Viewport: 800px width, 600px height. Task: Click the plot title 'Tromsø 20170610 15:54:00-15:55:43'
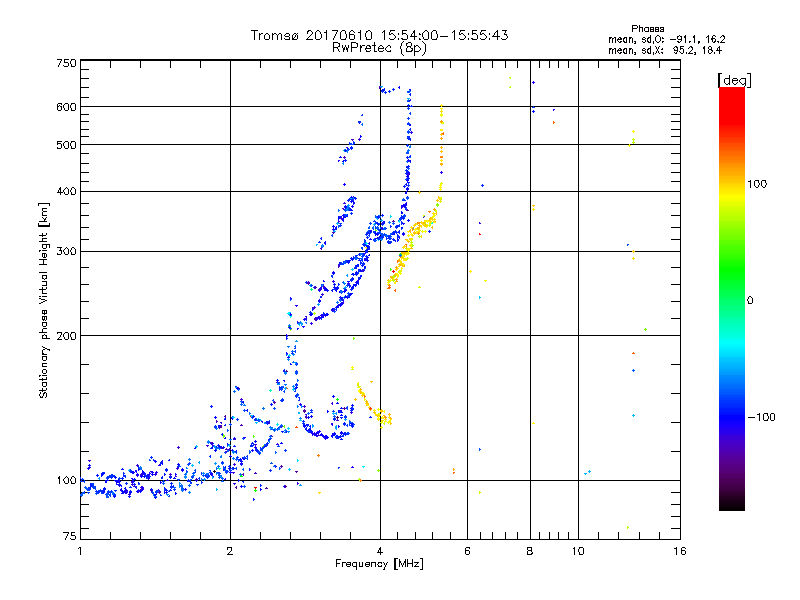point(379,35)
